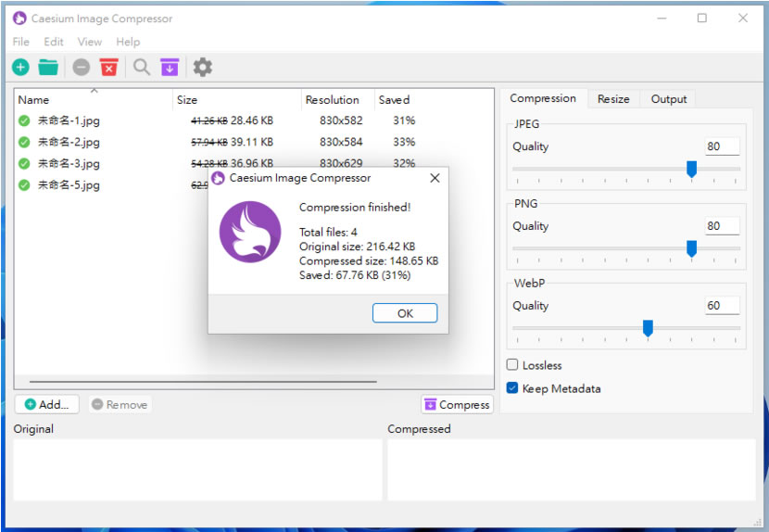This screenshot has width=769, height=532.
Task: Click the magnifier Preview toolbar icon
Action: point(141,67)
